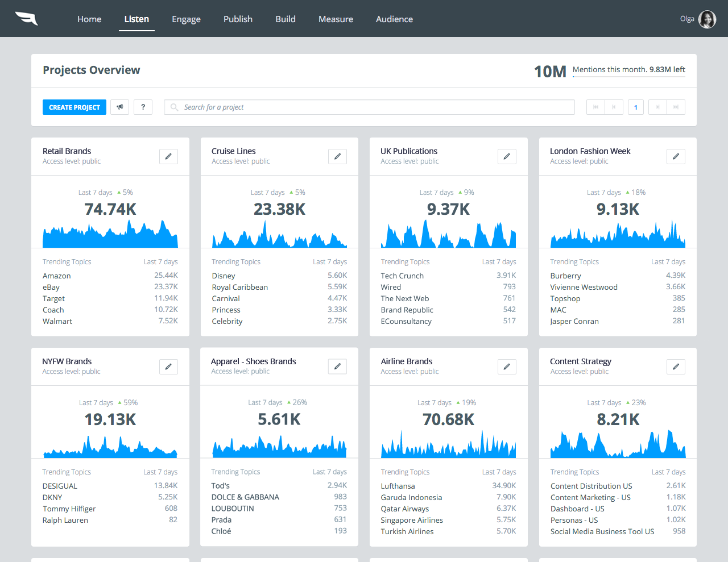Click the question mark help icon
This screenshot has width=728, height=562.
pyautogui.click(x=143, y=107)
